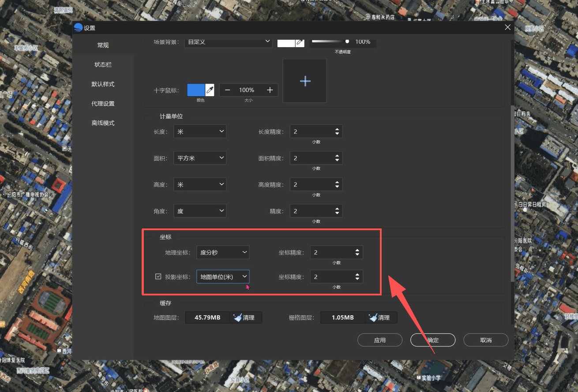Decrease 高度精度 with the down arrow
Screen dimensions: 578x392
pos(337,187)
